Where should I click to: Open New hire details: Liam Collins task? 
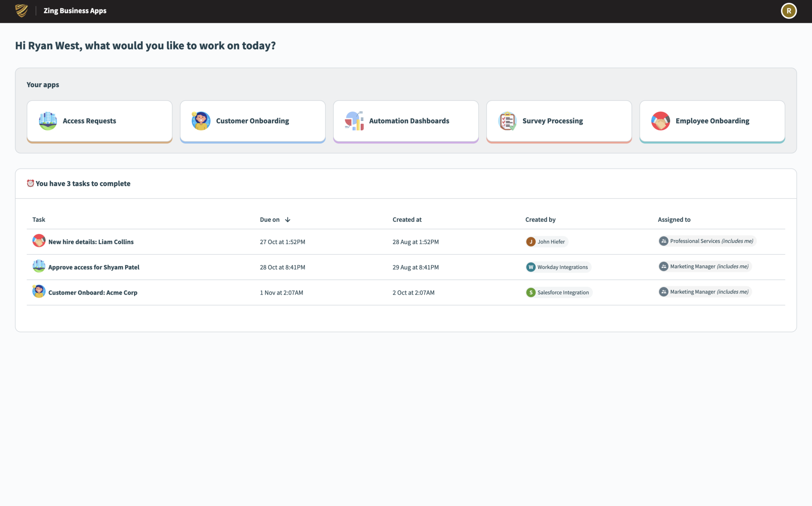(91, 241)
